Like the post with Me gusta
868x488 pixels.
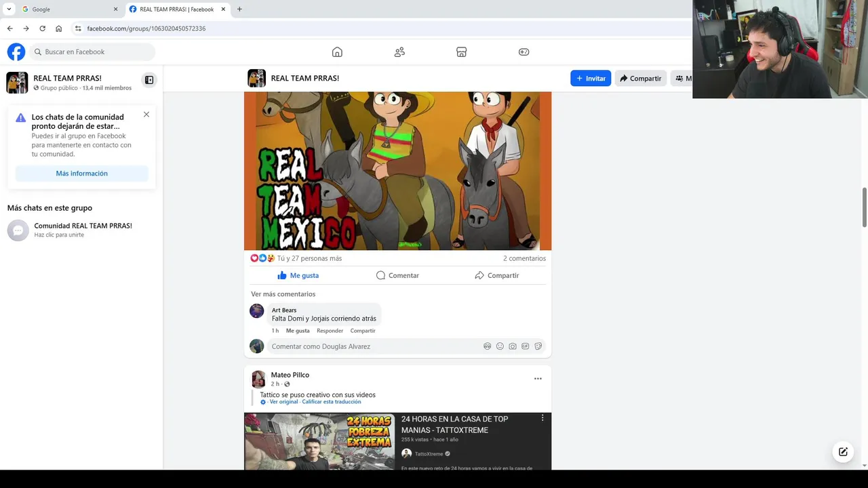pyautogui.click(x=298, y=275)
